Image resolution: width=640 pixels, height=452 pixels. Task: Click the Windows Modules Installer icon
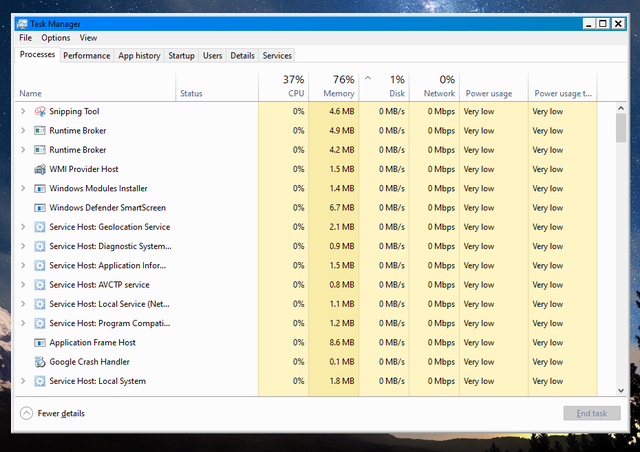click(x=40, y=188)
